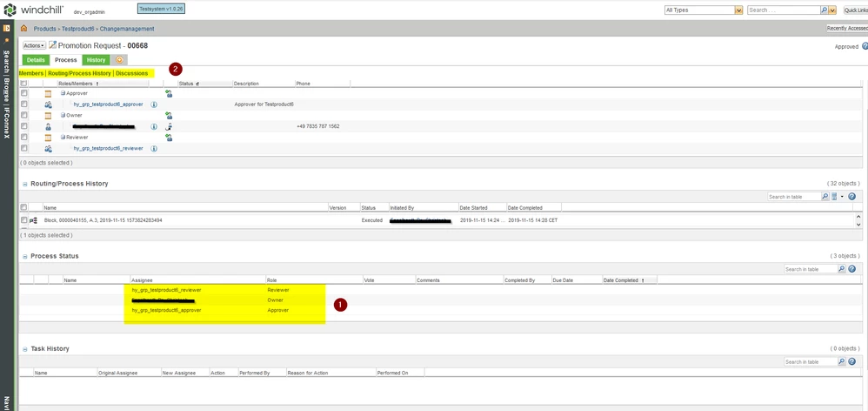The image size is (868, 411).
Task: Toggle select-all checkbox in Members table header
Action: pos(23,84)
